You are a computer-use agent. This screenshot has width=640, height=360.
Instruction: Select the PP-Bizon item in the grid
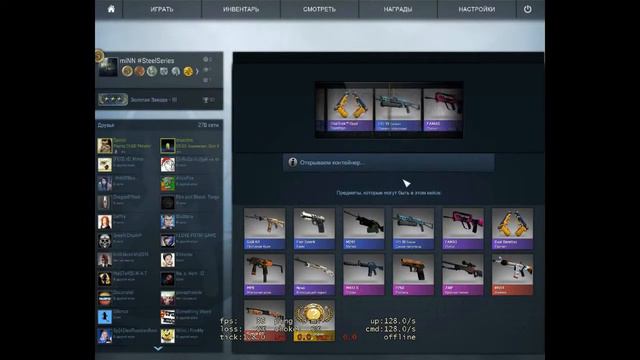pos(413,229)
